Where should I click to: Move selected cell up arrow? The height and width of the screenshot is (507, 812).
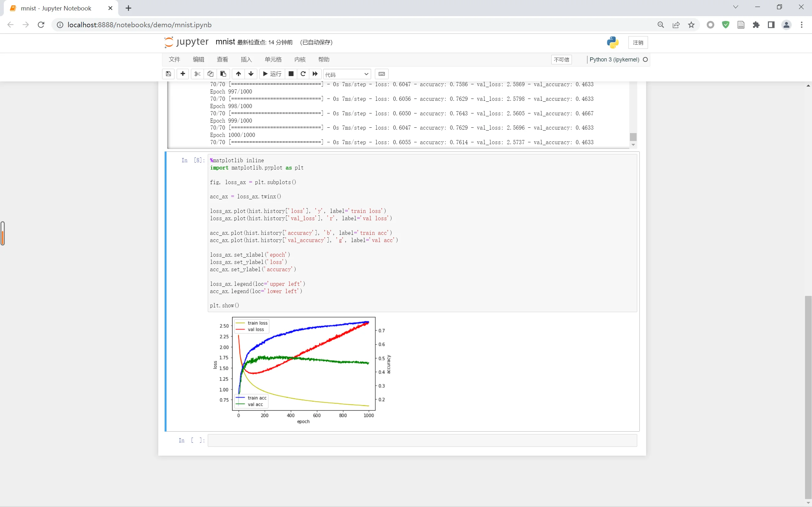[x=238, y=74]
